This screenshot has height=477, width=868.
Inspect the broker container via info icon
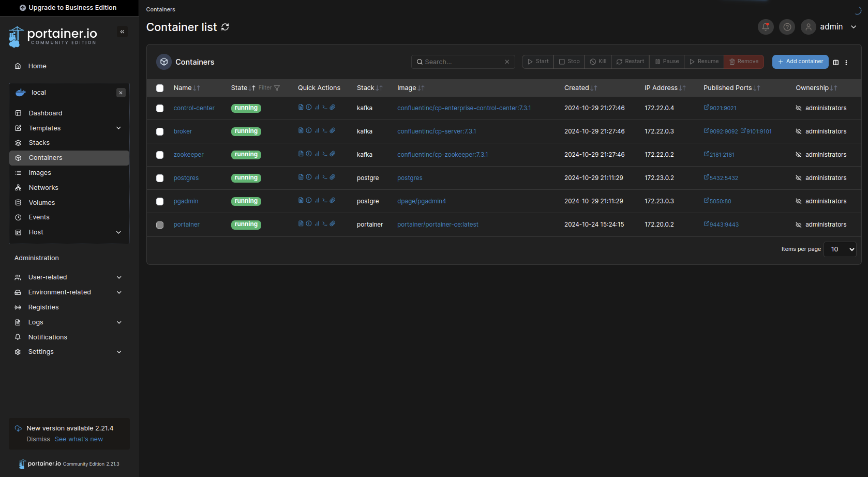click(309, 131)
